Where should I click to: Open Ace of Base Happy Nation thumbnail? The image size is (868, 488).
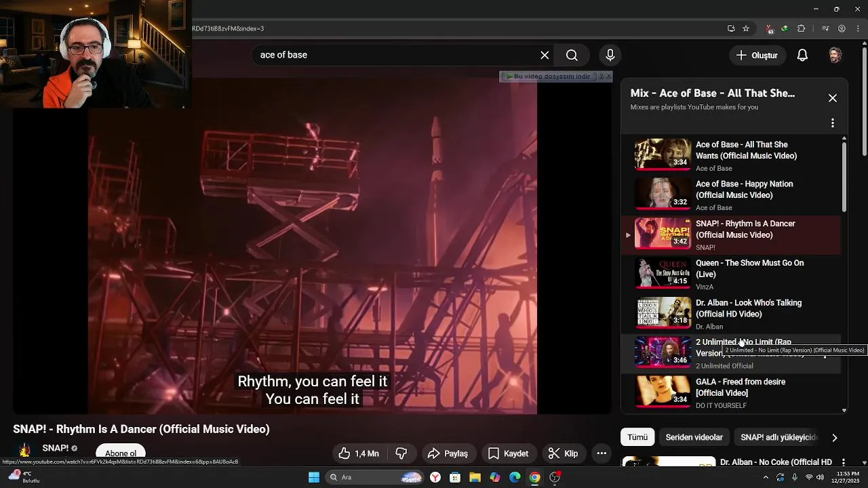[663, 193]
